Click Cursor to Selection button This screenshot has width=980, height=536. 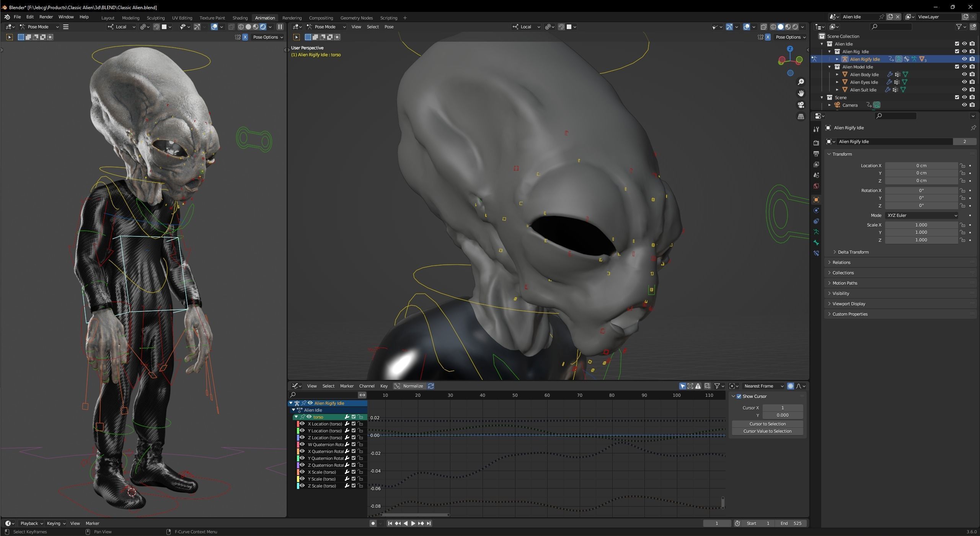(x=767, y=424)
